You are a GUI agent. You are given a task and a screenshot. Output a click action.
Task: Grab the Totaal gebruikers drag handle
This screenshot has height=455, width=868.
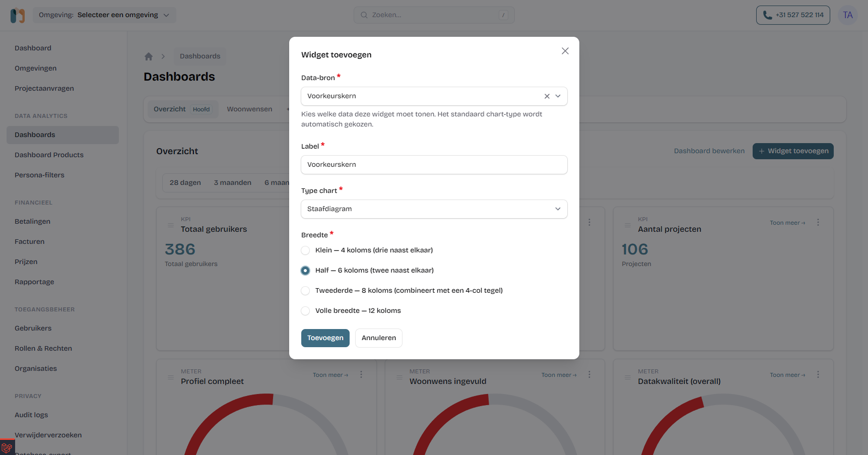click(170, 225)
